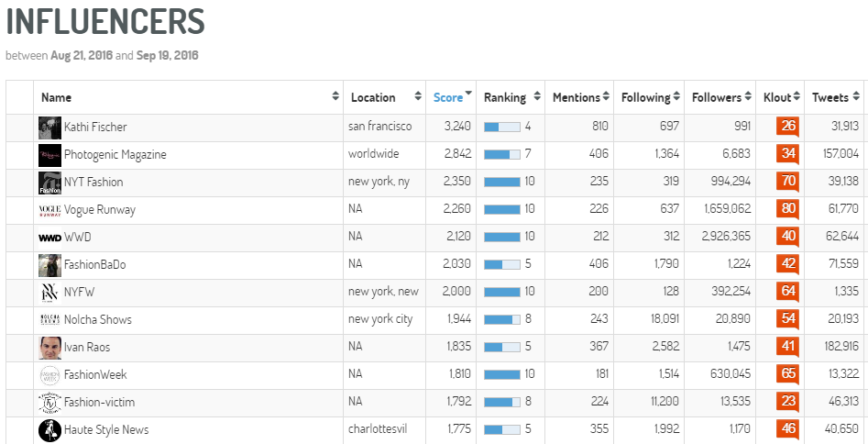Select the WWD logo icon
The image size is (868, 444).
[x=49, y=238]
